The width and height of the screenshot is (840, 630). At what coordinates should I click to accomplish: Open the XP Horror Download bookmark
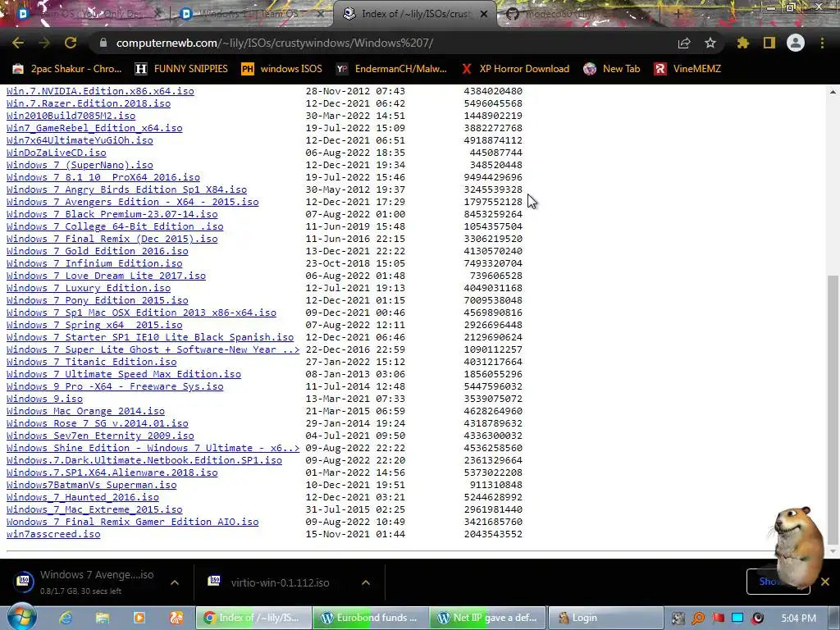tap(515, 69)
